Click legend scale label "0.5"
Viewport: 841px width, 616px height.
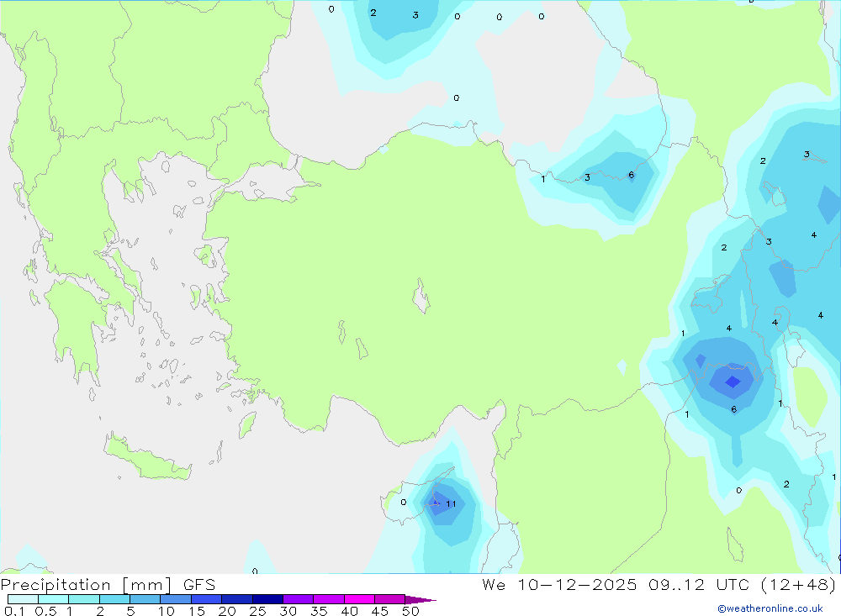click(x=45, y=611)
